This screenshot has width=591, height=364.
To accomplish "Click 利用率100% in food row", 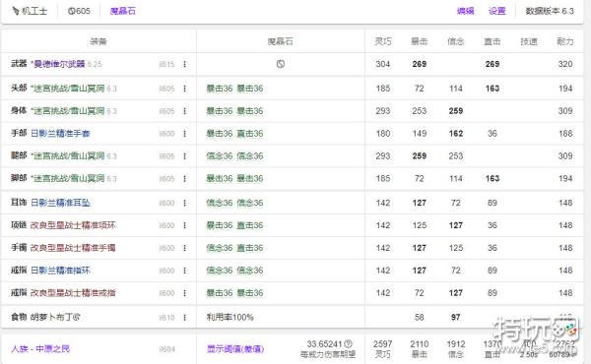I will click(230, 318).
